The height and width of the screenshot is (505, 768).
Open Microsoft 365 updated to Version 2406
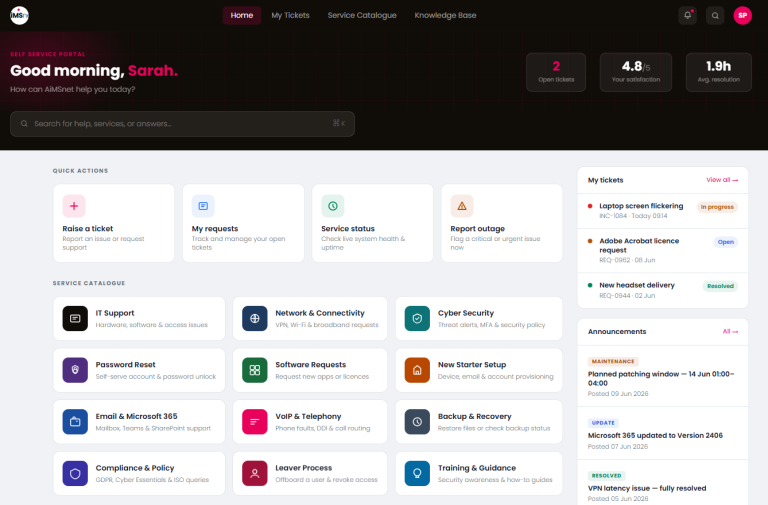coord(663,433)
